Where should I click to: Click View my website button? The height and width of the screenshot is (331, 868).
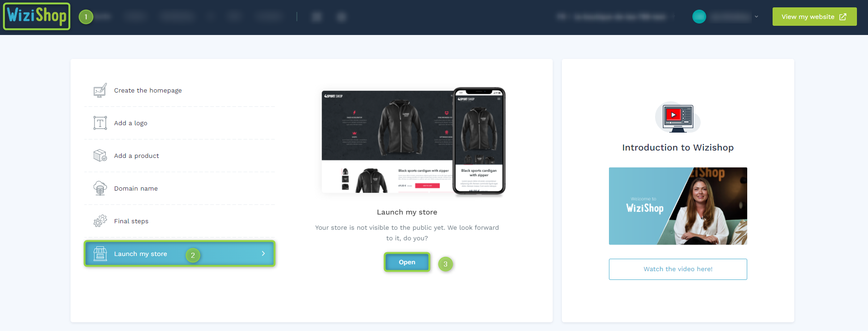[x=815, y=17]
